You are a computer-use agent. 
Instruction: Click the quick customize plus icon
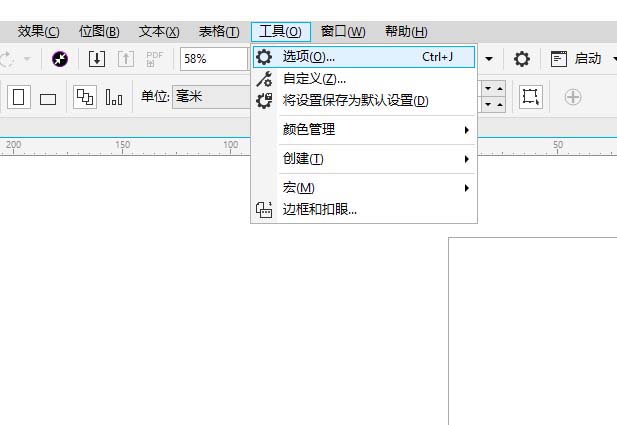(573, 97)
